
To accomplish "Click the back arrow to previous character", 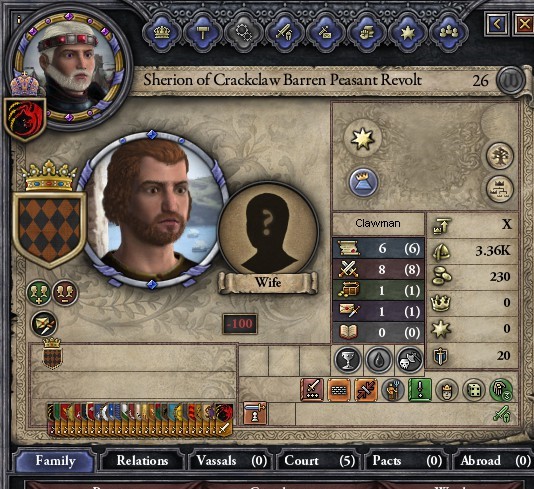I will point(497,24).
